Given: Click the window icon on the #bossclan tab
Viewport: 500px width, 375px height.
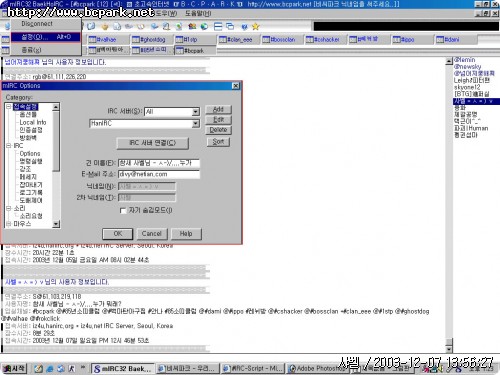Looking at the screenshot, I should pyautogui.click(x=266, y=40).
